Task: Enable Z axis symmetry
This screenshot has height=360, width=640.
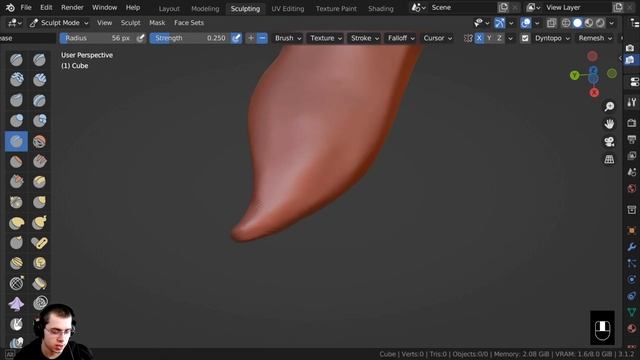Action: pos(499,38)
